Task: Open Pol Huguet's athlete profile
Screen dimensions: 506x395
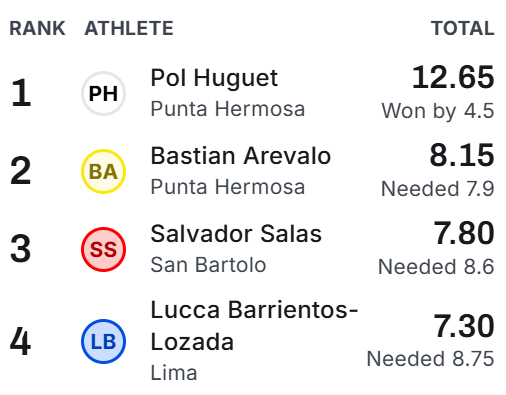Action: (214, 78)
